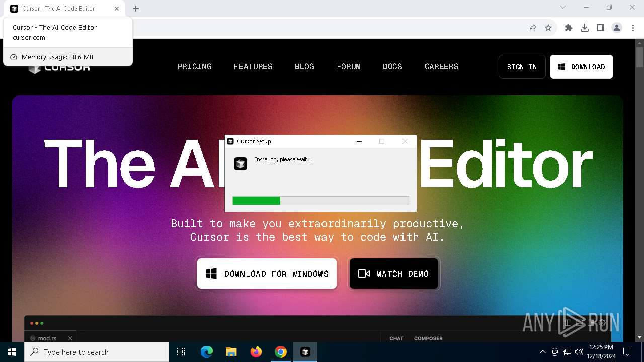
Task: Open the DOCS page
Action: (x=392, y=67)
